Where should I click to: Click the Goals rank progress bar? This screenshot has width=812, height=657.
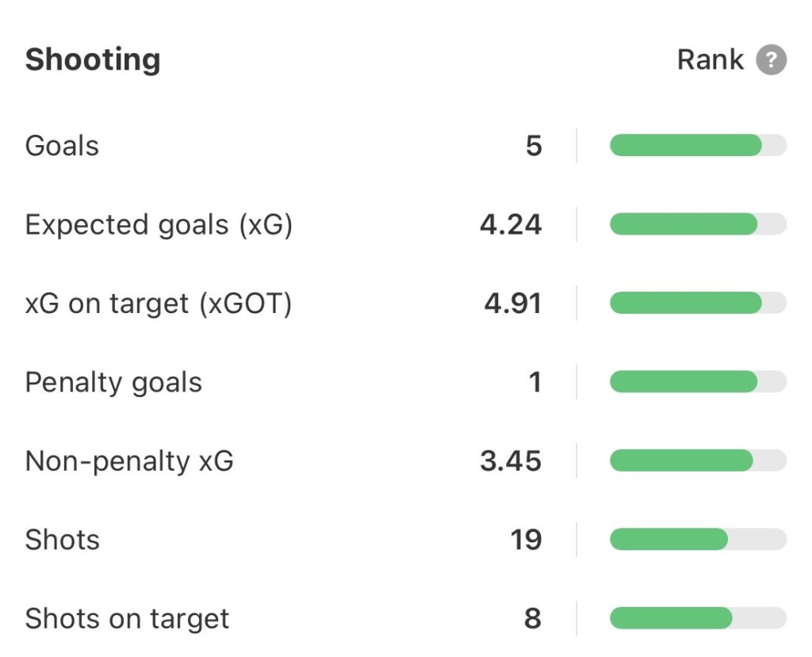tap(698, 146)
